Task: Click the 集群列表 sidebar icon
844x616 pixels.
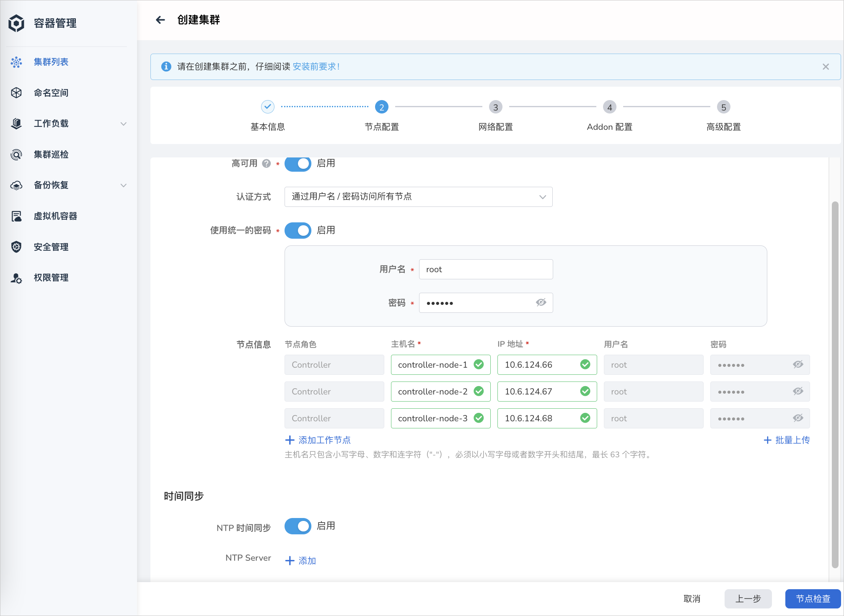Action: [x=16, y=62]
